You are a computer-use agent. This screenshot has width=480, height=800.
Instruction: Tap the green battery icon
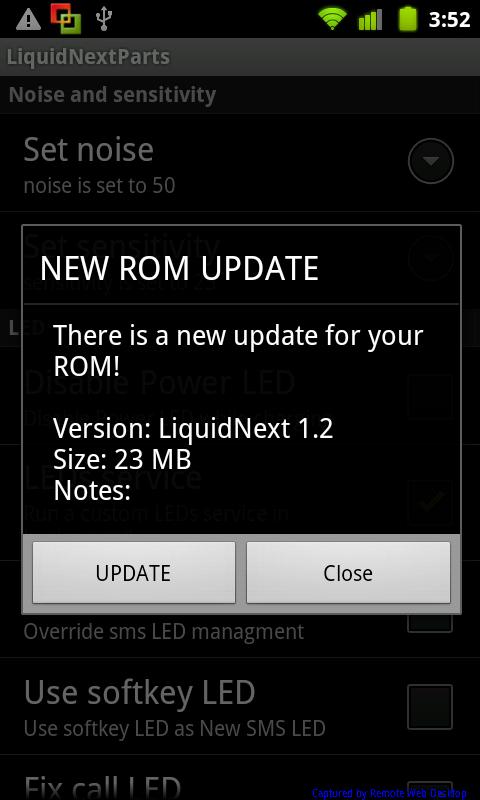click(408, 19)
